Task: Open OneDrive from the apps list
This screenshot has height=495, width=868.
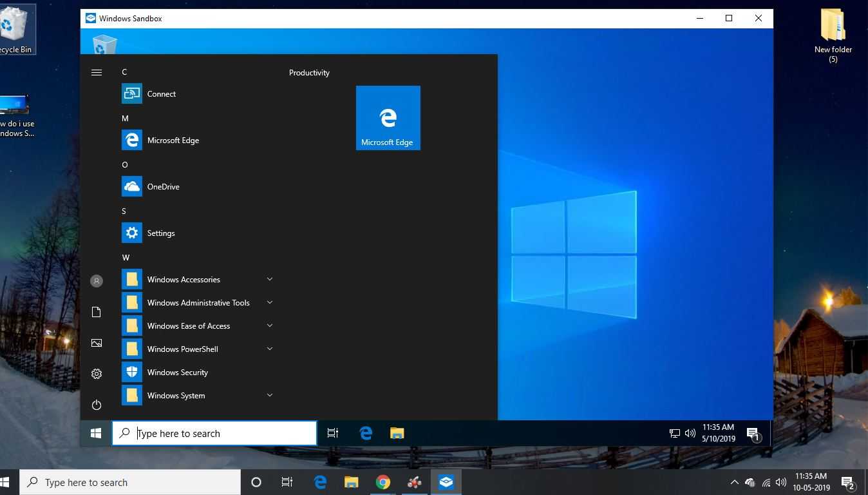Action: point(197,187)
